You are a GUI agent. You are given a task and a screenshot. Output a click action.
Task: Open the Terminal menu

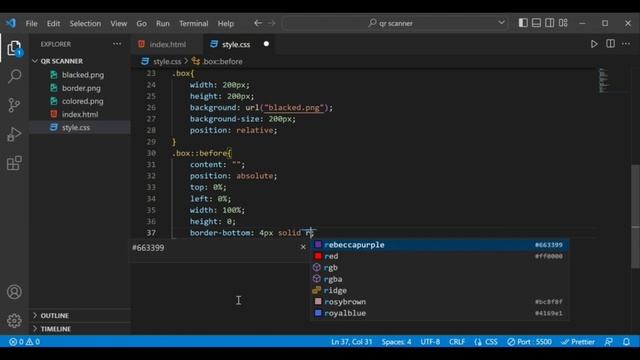193,23
